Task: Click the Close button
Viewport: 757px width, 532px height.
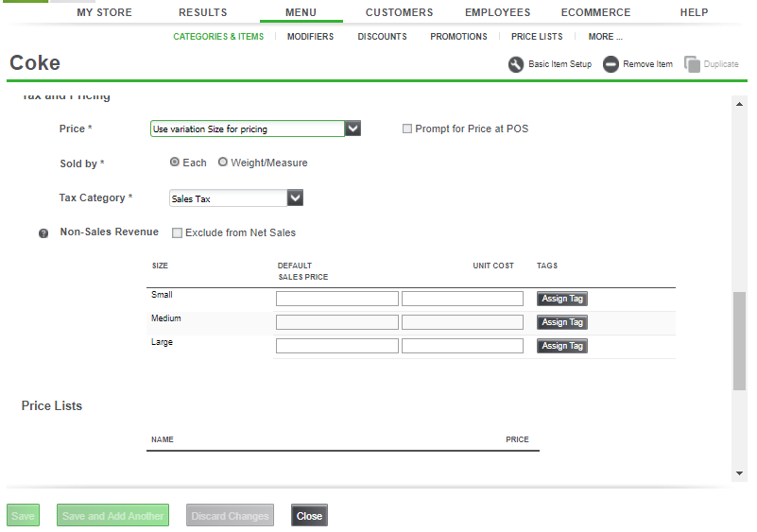Action: coord(309,516)
